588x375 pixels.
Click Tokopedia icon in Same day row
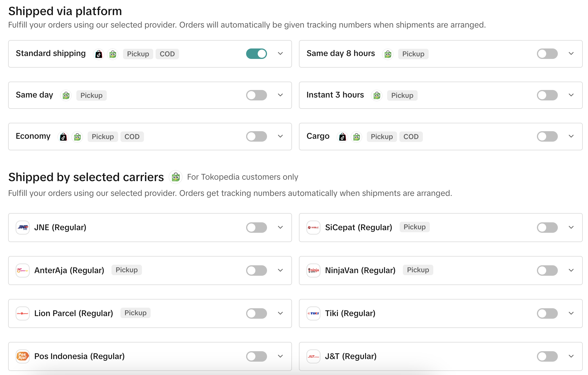pyautogui.click(x=66, y=95)
